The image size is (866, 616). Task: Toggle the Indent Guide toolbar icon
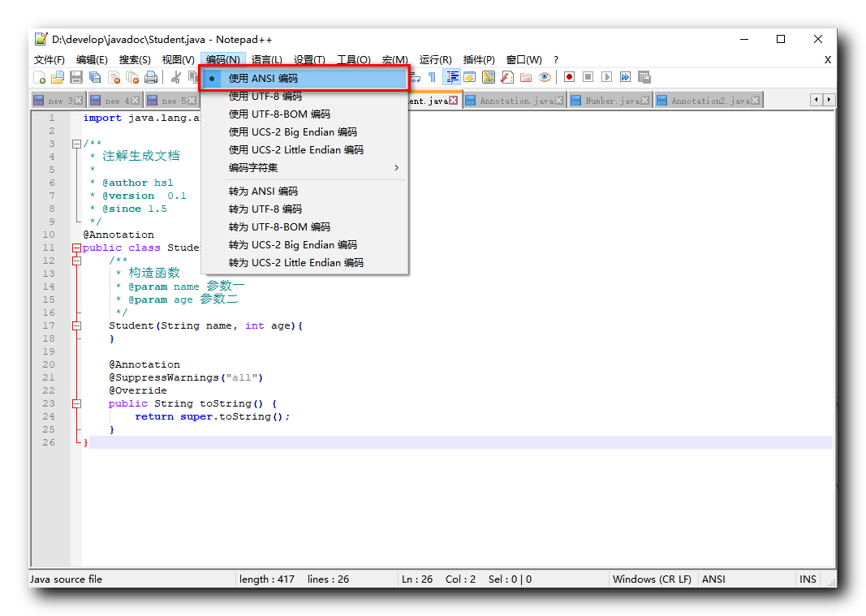click(452, 77)
